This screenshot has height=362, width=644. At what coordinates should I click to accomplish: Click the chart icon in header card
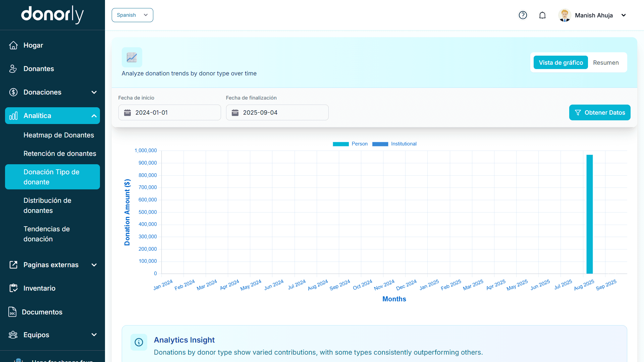132,57
